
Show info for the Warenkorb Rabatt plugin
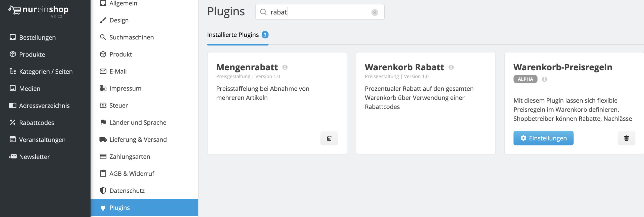click(x=451, y=67)
